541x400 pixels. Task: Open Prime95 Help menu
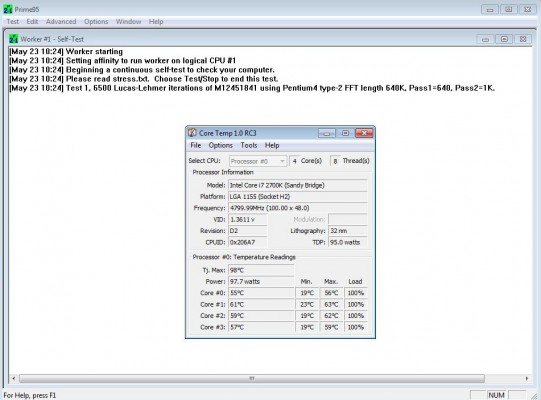coord(156,22)
